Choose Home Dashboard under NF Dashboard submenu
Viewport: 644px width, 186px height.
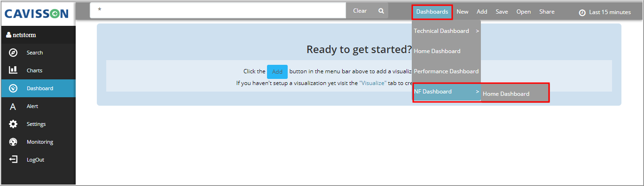[x=506, y=94]
